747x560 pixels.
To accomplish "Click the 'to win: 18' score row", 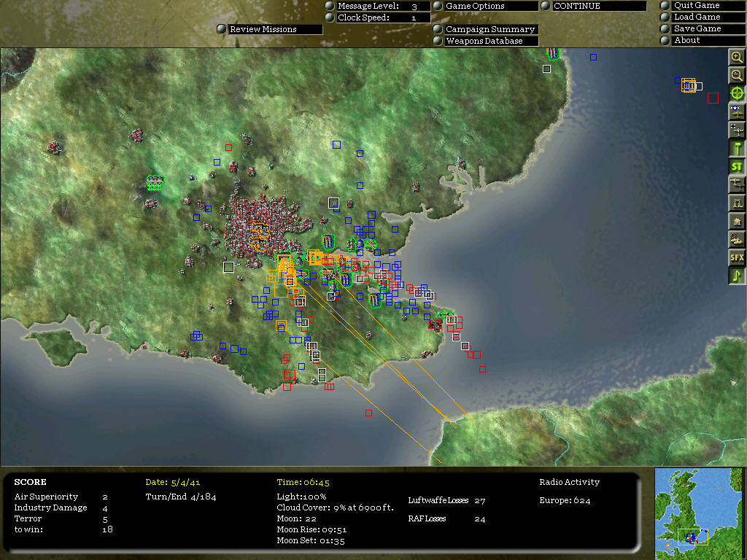I will click(x=63, y=529).
